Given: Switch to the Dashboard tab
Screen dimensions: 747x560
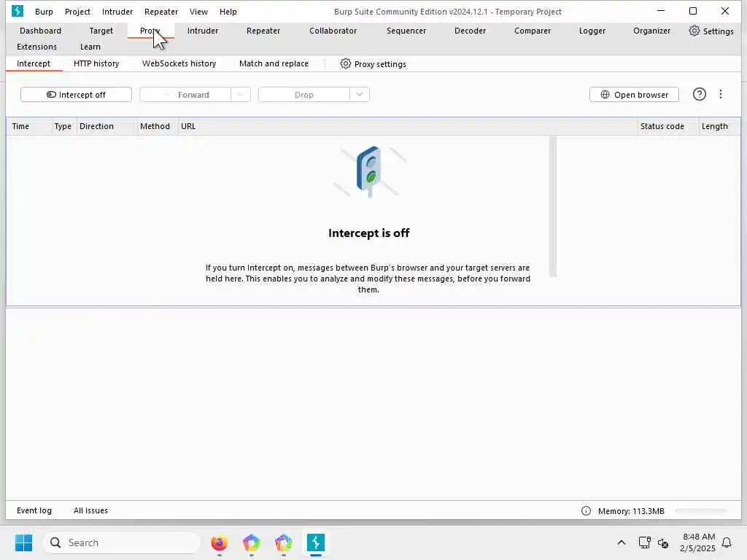Looking at the screenshot, I should [x=41, y=31].
